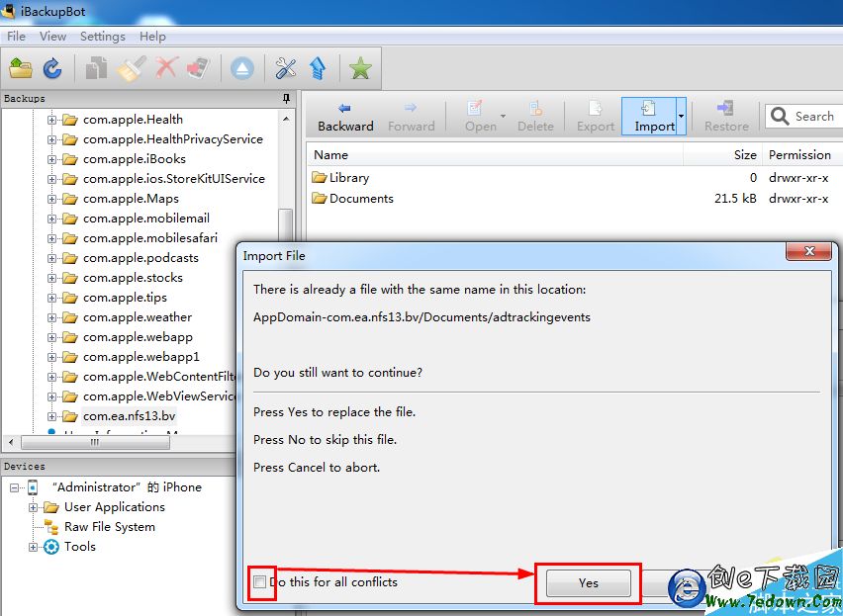The image size is (843, 616).
Task: Select com.apple.ios.StoreKitUIService tree item
Action: click(174, 179)
